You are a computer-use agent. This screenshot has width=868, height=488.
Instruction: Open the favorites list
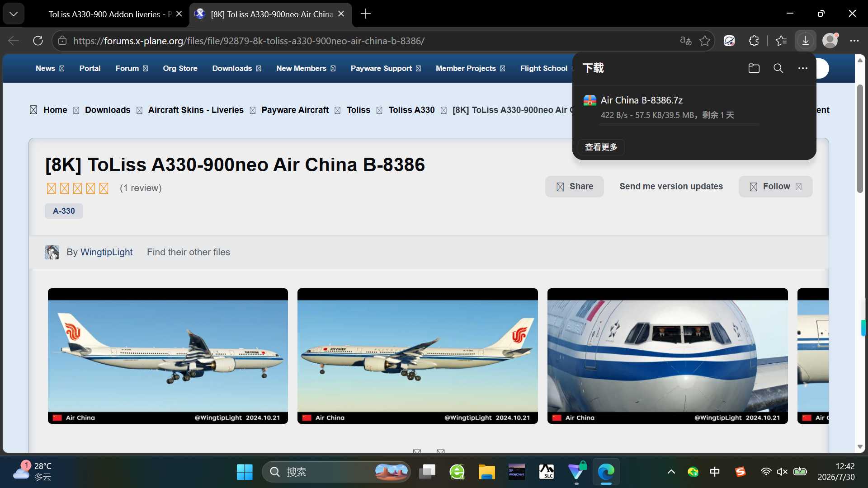click(x=781, y=41)
